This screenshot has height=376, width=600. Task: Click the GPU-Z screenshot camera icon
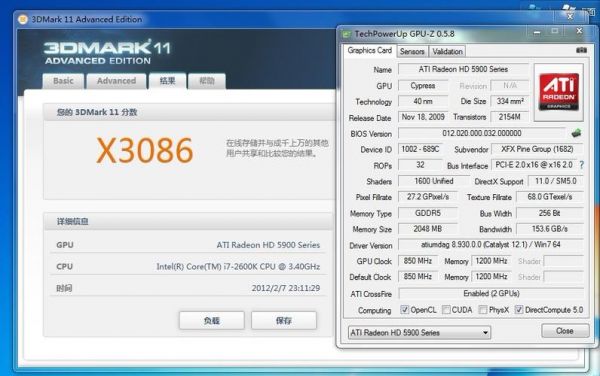point(581,50)
